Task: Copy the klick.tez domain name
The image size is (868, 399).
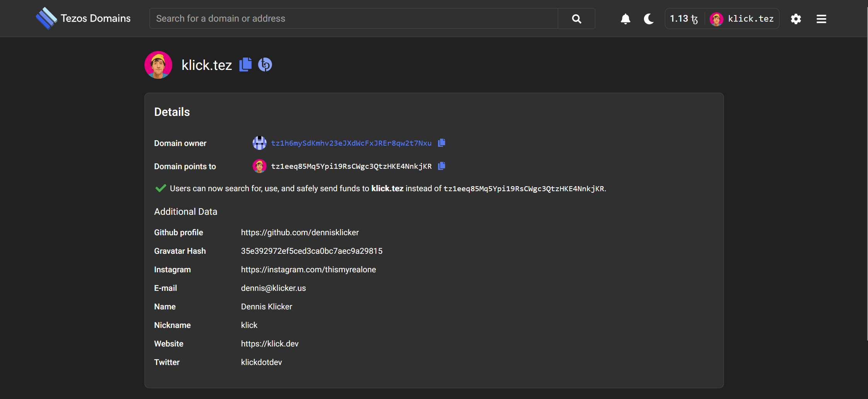Action: [x=245, y=65]
